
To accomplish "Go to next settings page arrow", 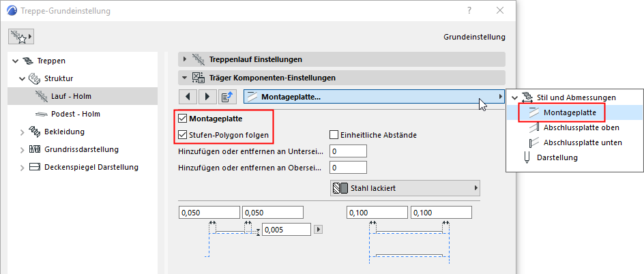I will (x=207, y=97).
